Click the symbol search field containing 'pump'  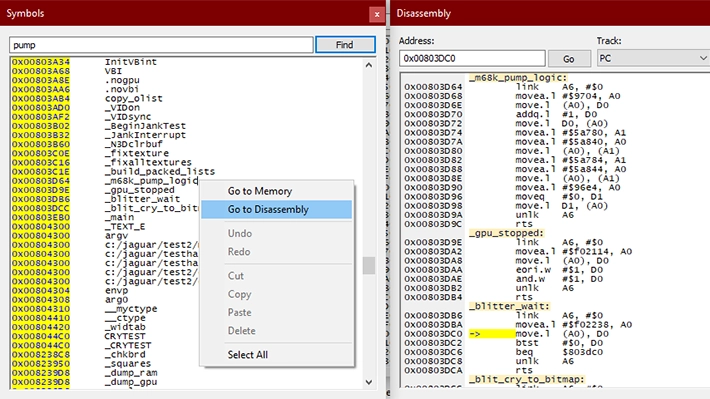[x=161, y=45]
